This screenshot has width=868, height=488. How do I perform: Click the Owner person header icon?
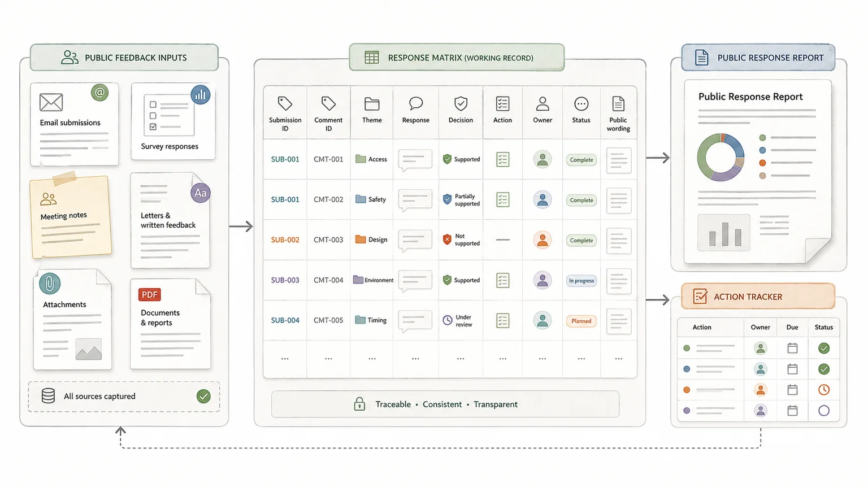click(x=542, y=103)
